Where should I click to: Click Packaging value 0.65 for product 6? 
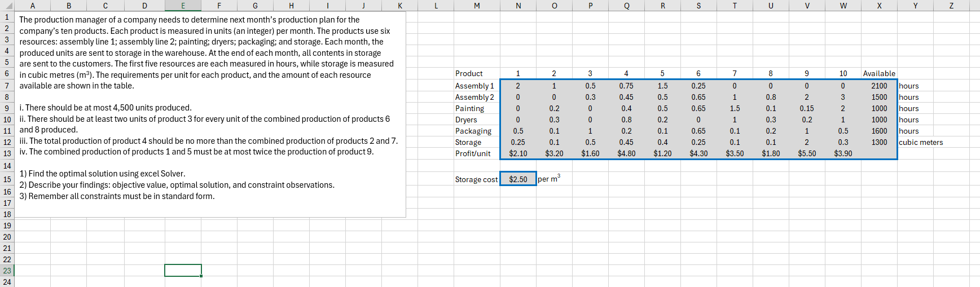[x=698, y=131]
